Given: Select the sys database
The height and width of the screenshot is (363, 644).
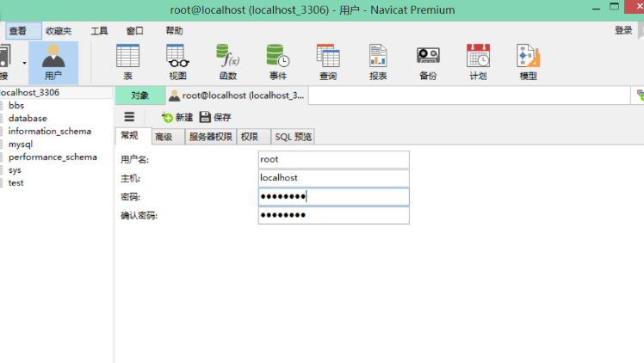Looking at the screenshot, I should (x=15, y=170).
